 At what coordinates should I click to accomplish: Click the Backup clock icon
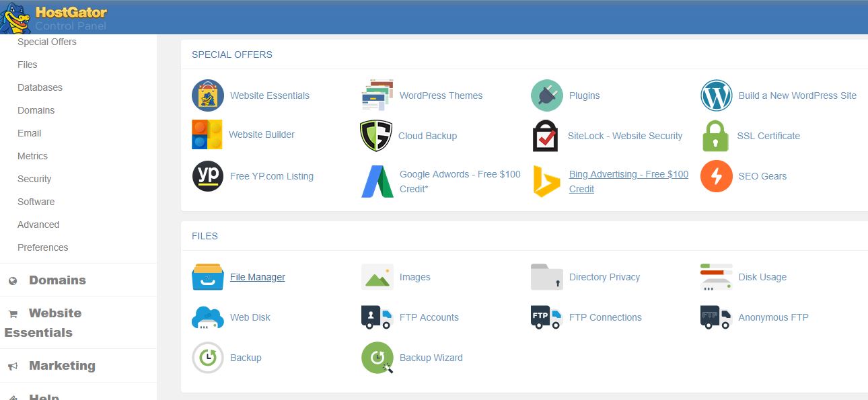pos(208,358)
